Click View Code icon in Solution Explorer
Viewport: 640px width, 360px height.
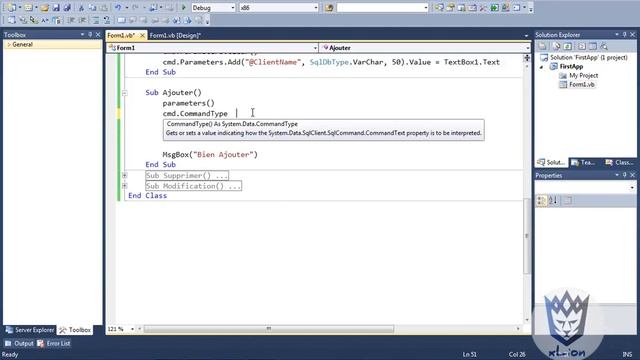click(x=582, y=46)
